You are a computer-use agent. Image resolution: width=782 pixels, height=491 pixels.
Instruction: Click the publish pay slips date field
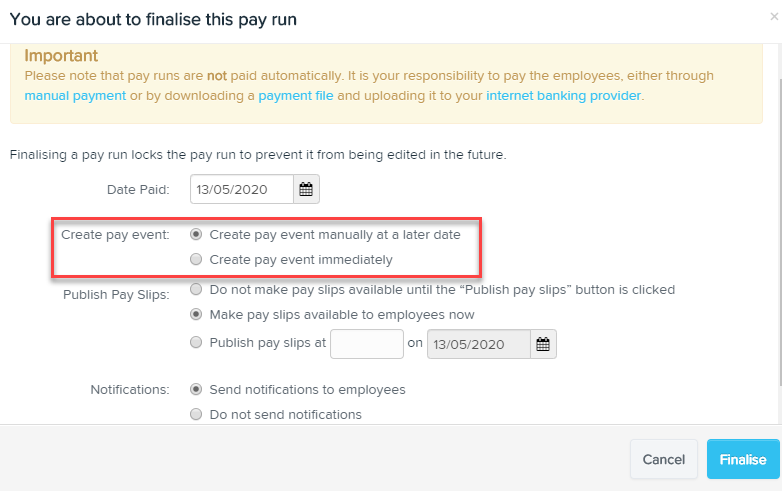tap(478, 344)
